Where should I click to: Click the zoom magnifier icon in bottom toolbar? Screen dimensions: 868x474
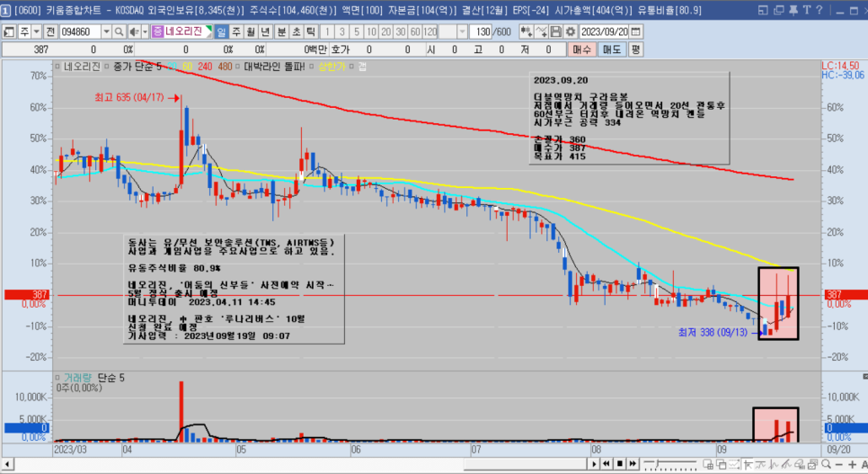click(827, 464)
